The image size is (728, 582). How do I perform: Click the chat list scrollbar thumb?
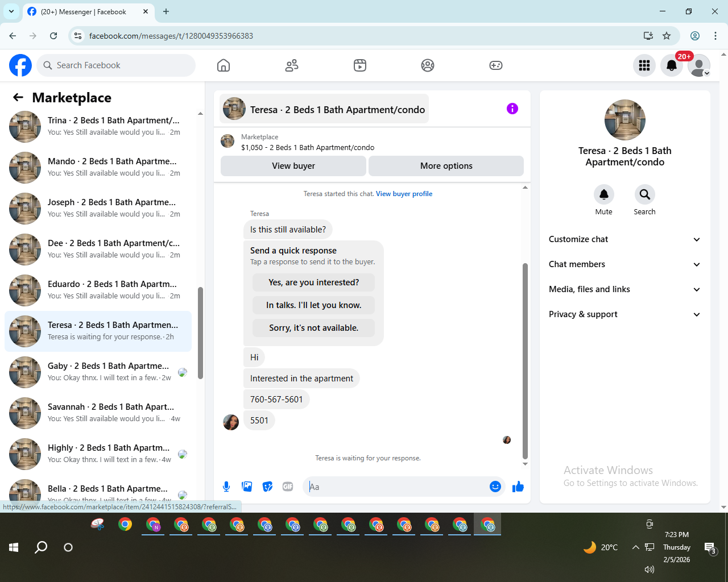pos(200,333)
